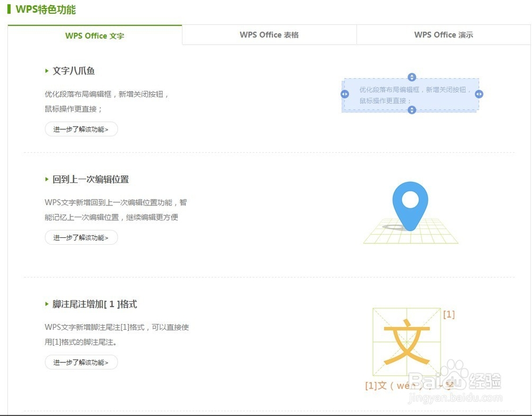Click the green triangle bullet before 回到上一次编辑位置
Image resolution: width=532 pixels, height=416 pixels.
(47, 179)
